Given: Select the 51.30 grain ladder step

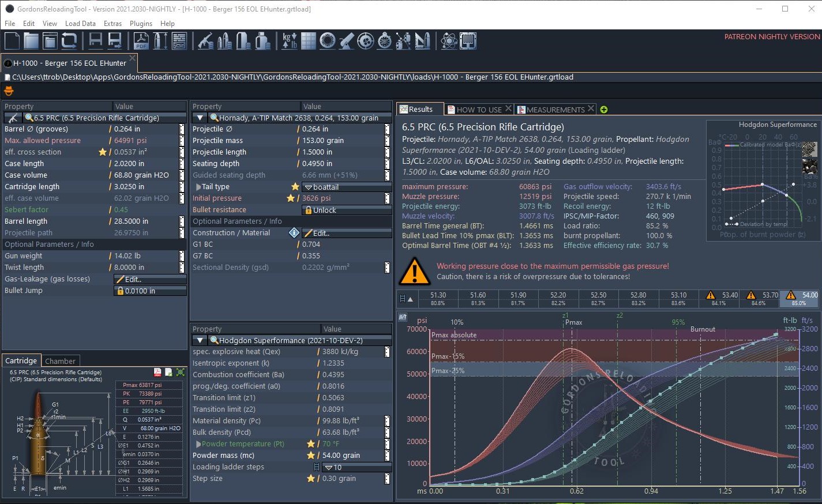Looking at the screenshot, I should 438,298.
